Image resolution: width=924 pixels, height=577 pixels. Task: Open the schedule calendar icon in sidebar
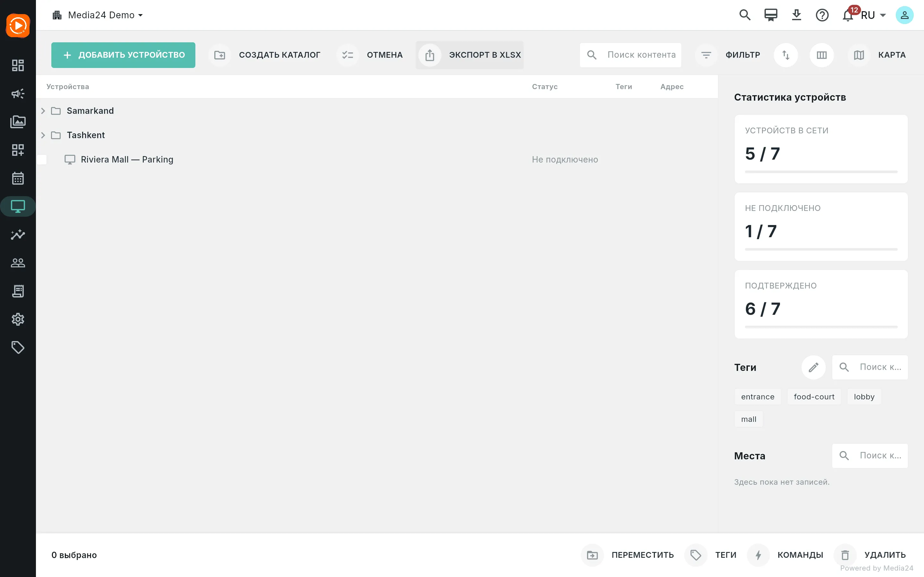click(x=18, y=178)
